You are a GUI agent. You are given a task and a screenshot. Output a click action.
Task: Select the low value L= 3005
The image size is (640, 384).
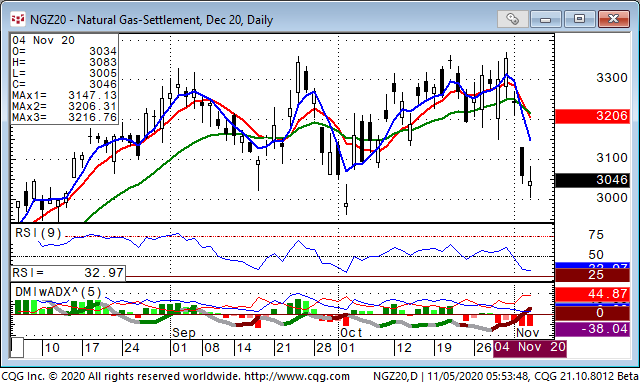pyautogui.click(x=64, y=73)
